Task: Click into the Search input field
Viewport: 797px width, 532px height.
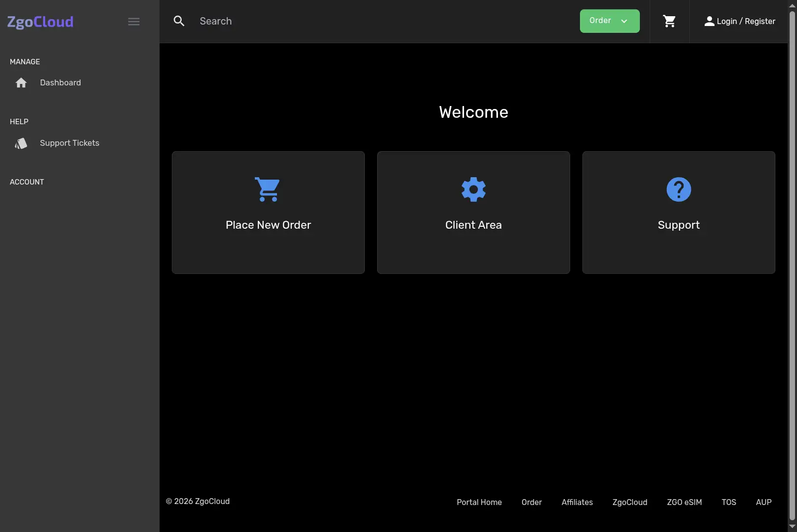Action: [383, 21]
